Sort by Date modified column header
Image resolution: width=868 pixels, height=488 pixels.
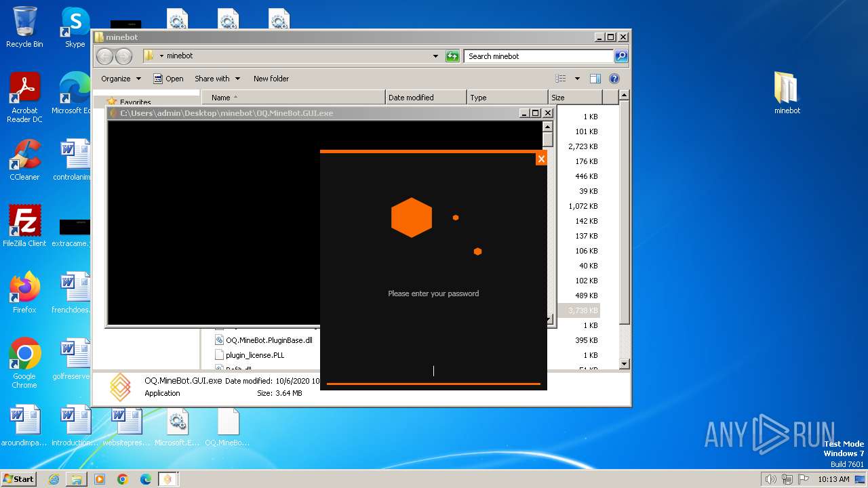click(426, 98)
